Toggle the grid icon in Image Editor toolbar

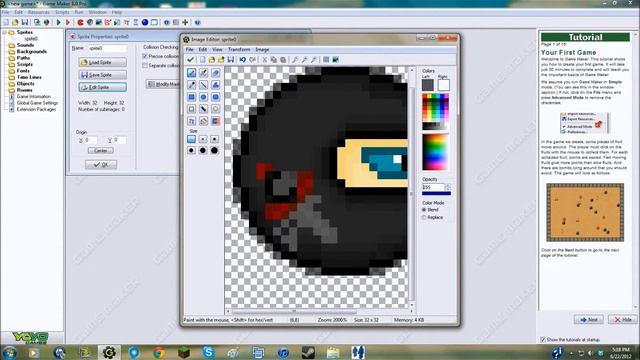(326, 60)
